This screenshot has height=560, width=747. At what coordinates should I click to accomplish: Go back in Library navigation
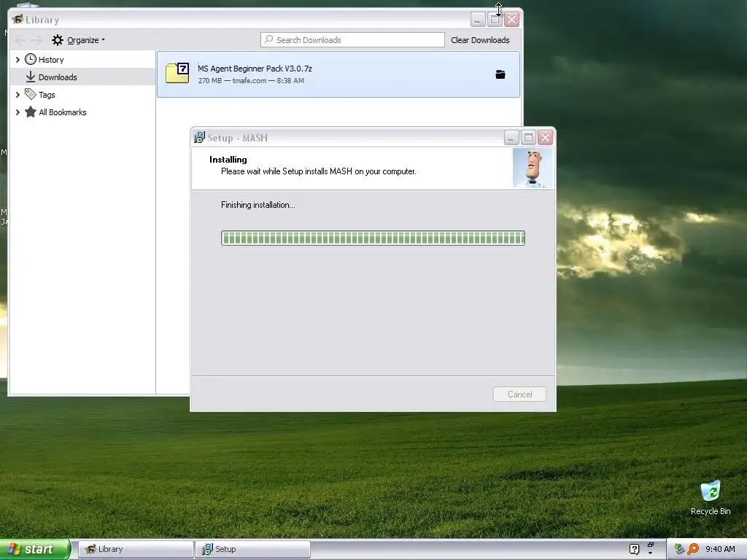click(x=20, y=40)
